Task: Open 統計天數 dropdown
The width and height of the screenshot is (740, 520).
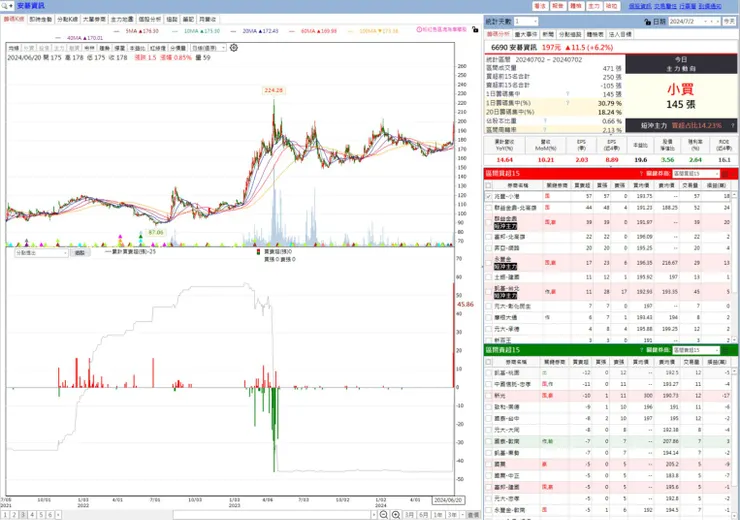Action: tap(526, 22)
